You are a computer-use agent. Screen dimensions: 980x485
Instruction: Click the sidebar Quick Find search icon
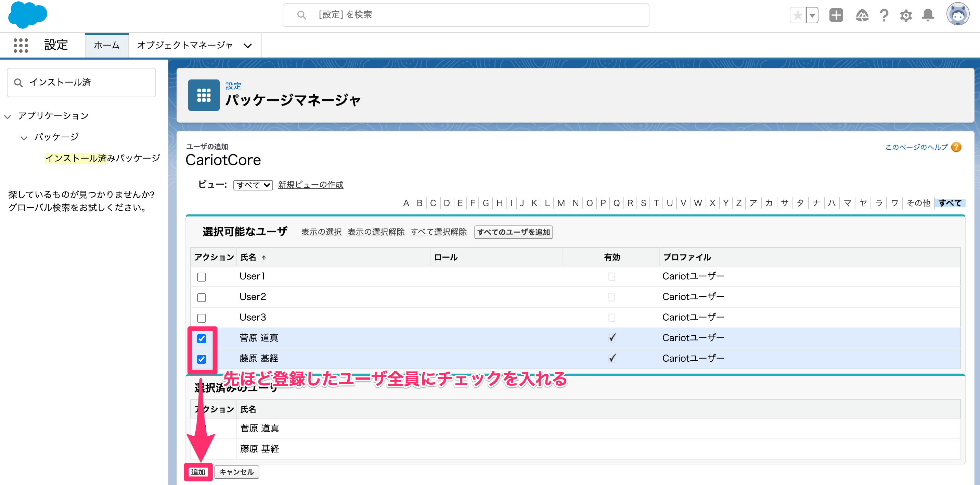[x=18, y=83]
